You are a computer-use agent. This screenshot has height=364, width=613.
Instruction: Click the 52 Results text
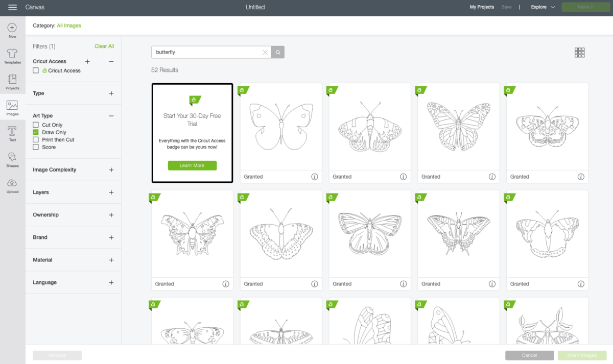click(x=164, y=70)
